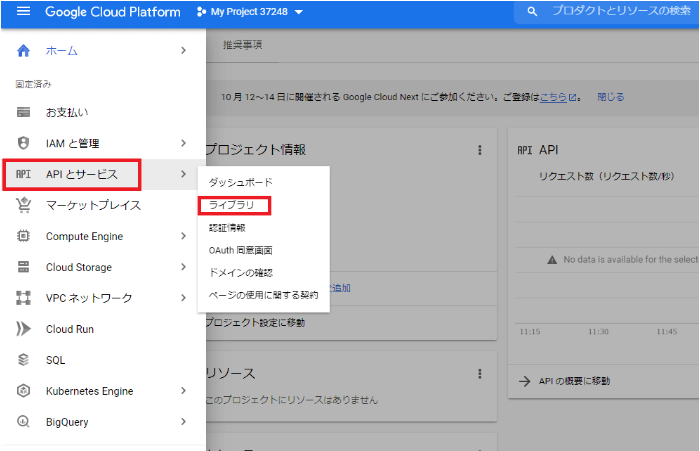Image resolution: width=700 pixels, height=451 pixels.
Task: Click the ホーム label in sidebar
Action: click(x=62, y=50)
